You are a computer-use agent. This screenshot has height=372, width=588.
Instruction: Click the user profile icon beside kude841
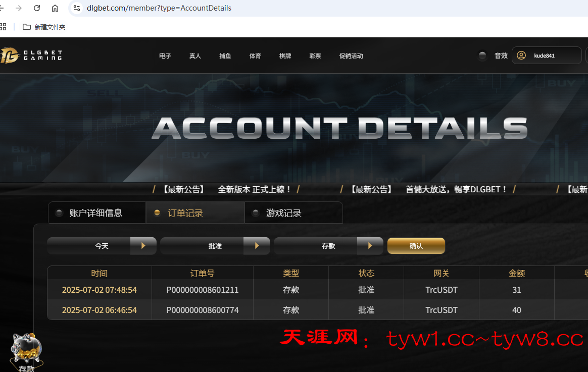pos(521,56)
